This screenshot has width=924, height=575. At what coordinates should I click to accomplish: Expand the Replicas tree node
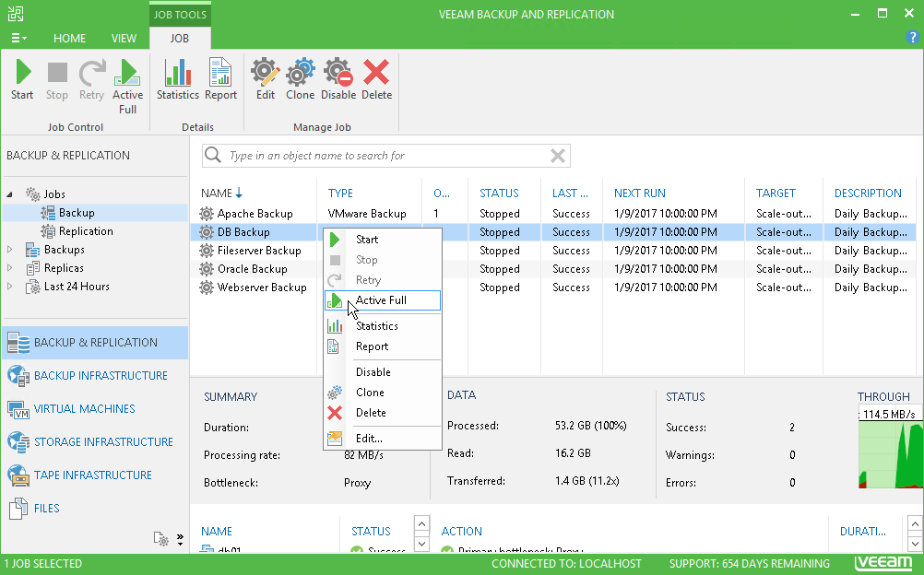(x=10, y=268)
